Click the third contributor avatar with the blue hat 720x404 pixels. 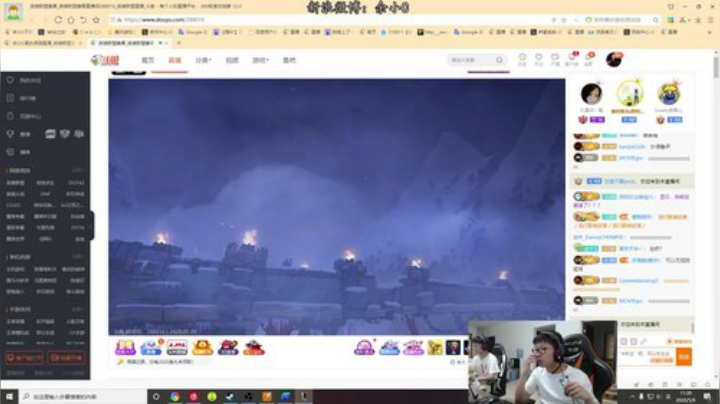[x=669, y=94]
